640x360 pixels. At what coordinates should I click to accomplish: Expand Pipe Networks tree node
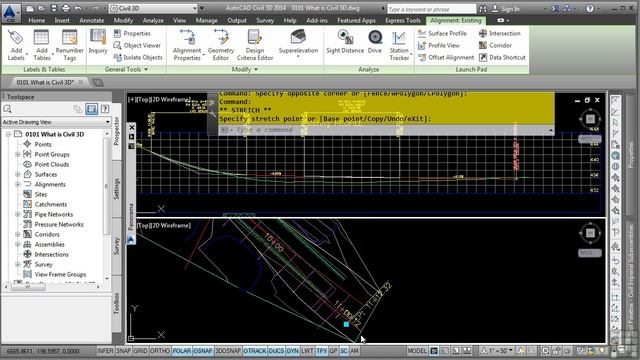point(18,214)
